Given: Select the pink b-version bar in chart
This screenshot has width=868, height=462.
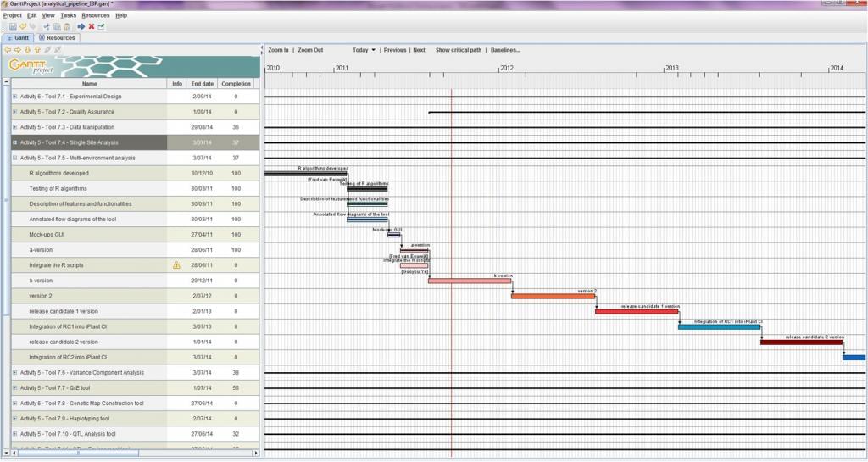Looking at the screenshot, I should tap(470, 281).
